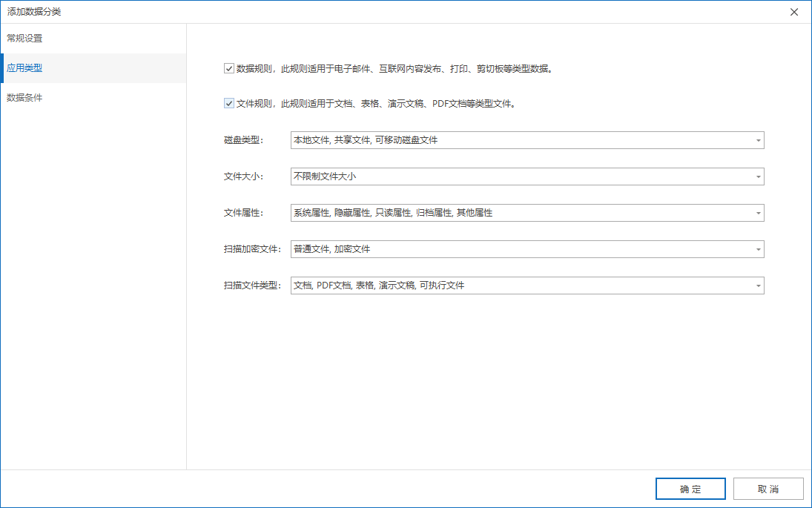This screenshot has width=812, height=508.
Task: Open the 常规设置 section
Action: (25, 38)
